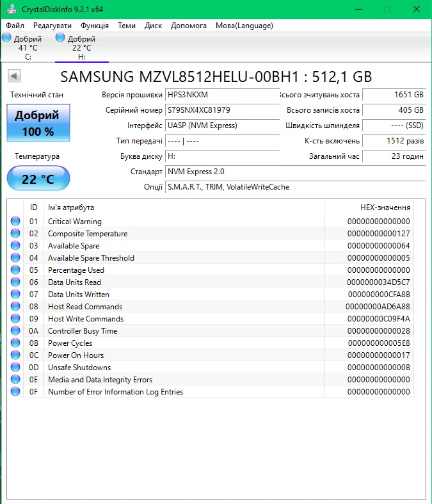
Task: Select the Critical Warning attribute name
Action: click(74, 222)
